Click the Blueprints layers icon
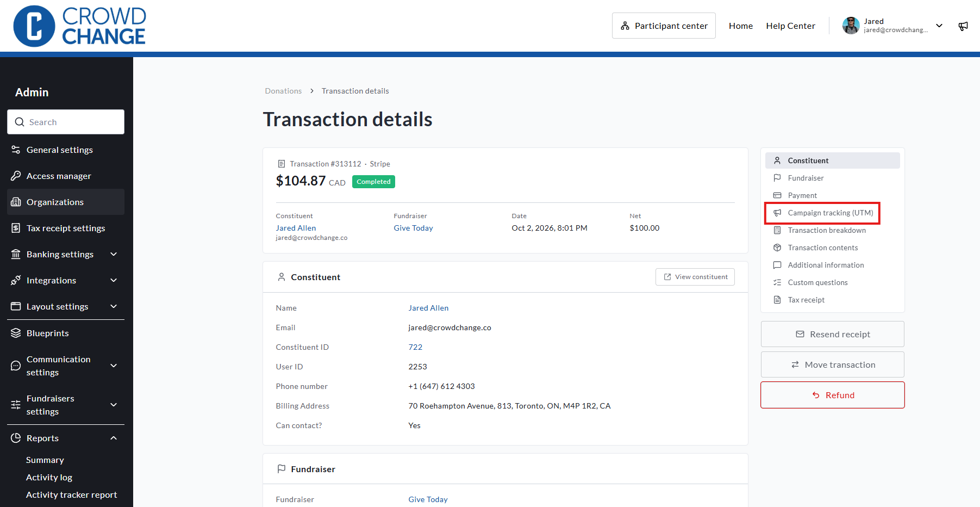The height and width of the screenshot is (507, 980). click(x=16, y=333)
